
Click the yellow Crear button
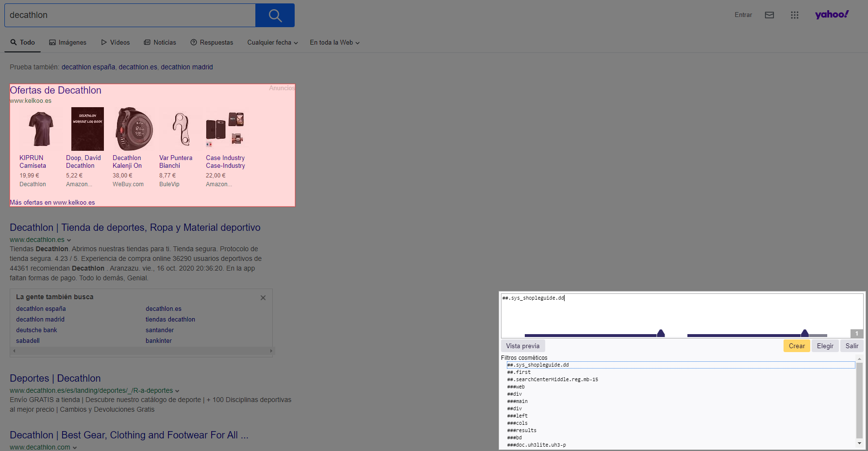pyautogui.click(x=797, y=346)
